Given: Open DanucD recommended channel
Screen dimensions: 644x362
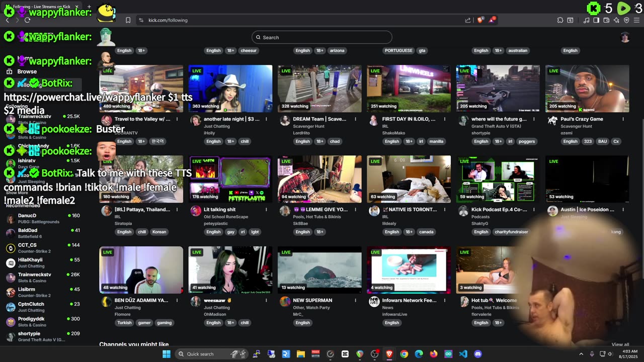Looking at the screenshot, I should [x=43, y=219].
